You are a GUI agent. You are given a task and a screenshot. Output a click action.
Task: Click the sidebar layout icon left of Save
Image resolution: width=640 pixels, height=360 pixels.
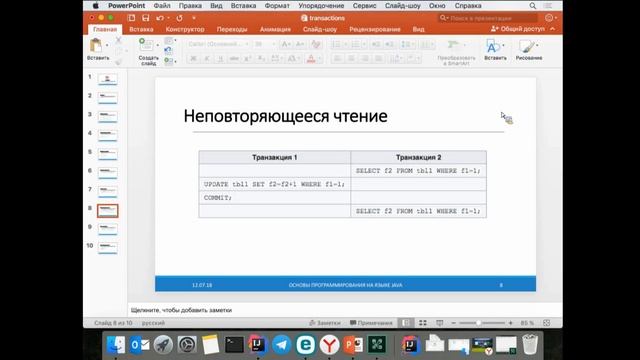(131, 18)
